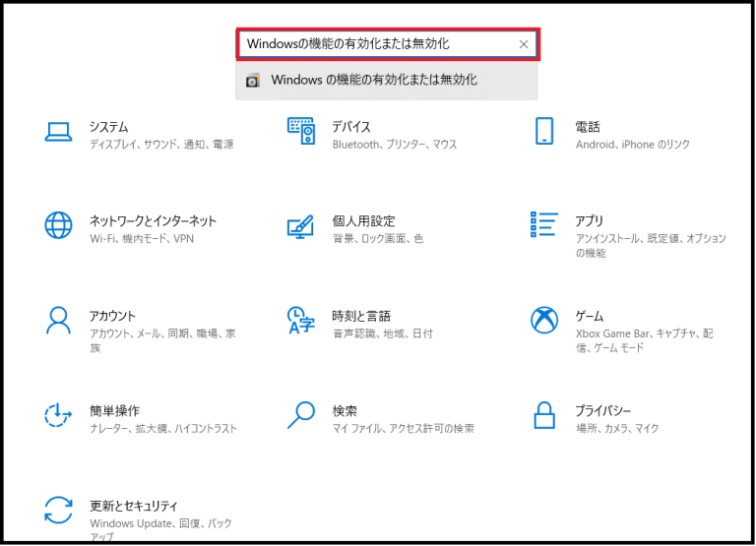Click the デバイス keyboard and speaker icon
The width and height of the screenshot is (756, 546).
click(301, 131)
